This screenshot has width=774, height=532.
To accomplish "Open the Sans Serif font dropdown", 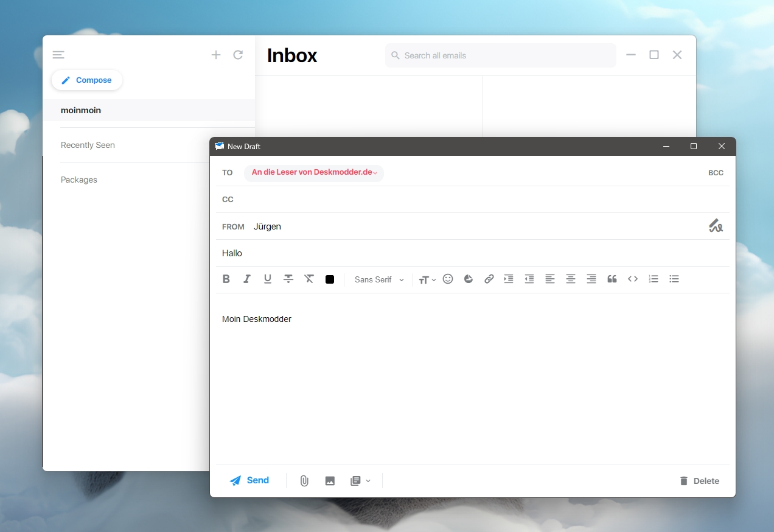I will click(379, 279).
